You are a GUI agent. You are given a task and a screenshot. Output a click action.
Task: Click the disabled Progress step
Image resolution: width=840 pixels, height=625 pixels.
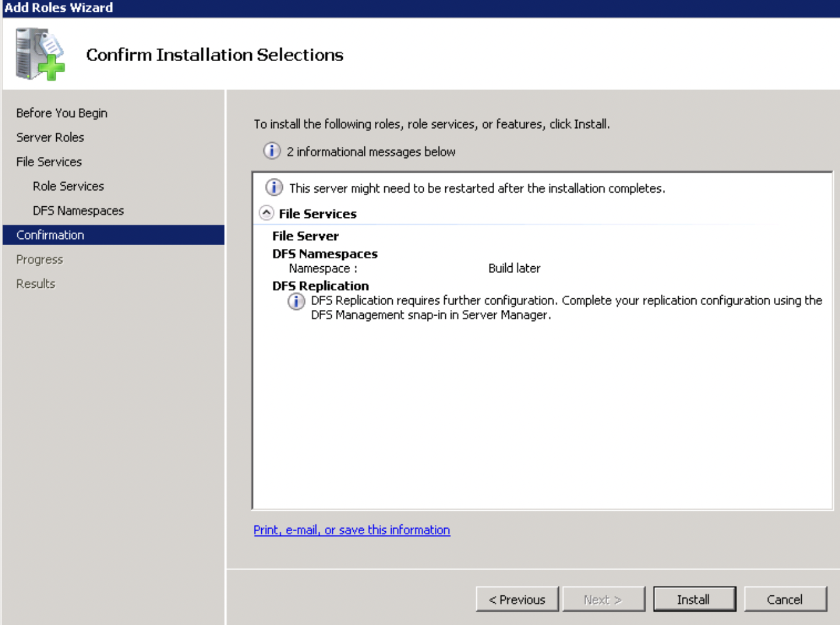tap(40, 259)
